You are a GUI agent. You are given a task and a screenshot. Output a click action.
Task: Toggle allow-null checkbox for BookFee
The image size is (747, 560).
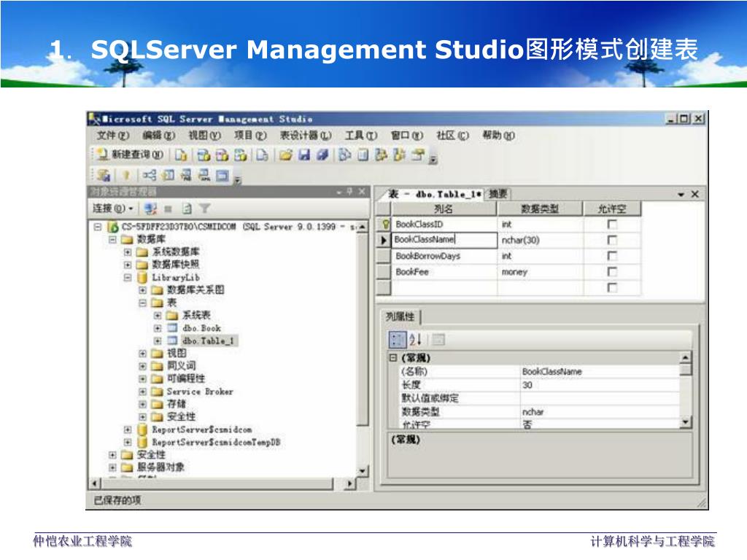click(x=612, y=271)
